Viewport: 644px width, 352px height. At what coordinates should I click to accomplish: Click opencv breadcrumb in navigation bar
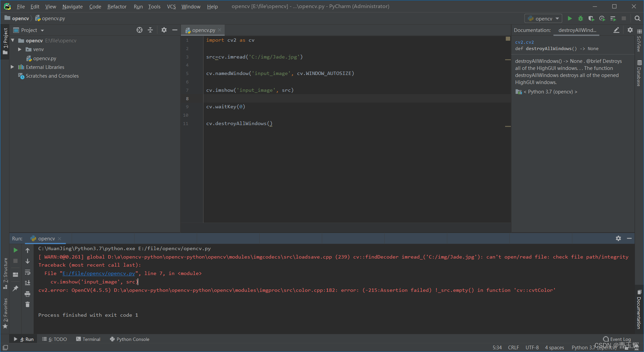click(17, 18)
